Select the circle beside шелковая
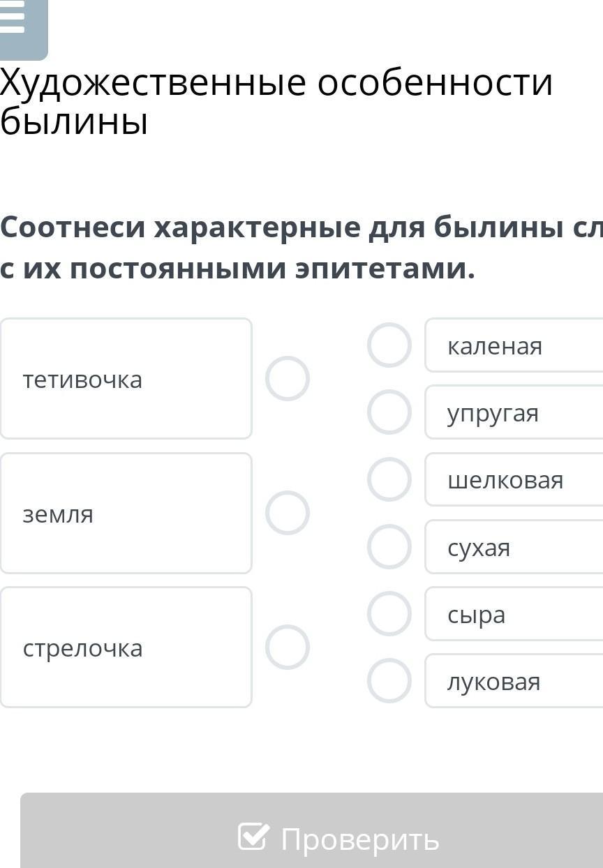The image size is (603, 868). (x=389, y=479)
